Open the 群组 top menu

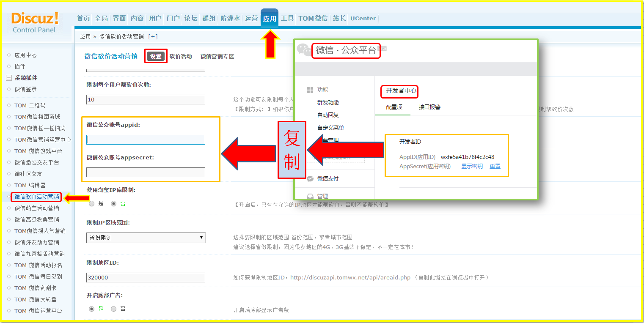point(209,19)
